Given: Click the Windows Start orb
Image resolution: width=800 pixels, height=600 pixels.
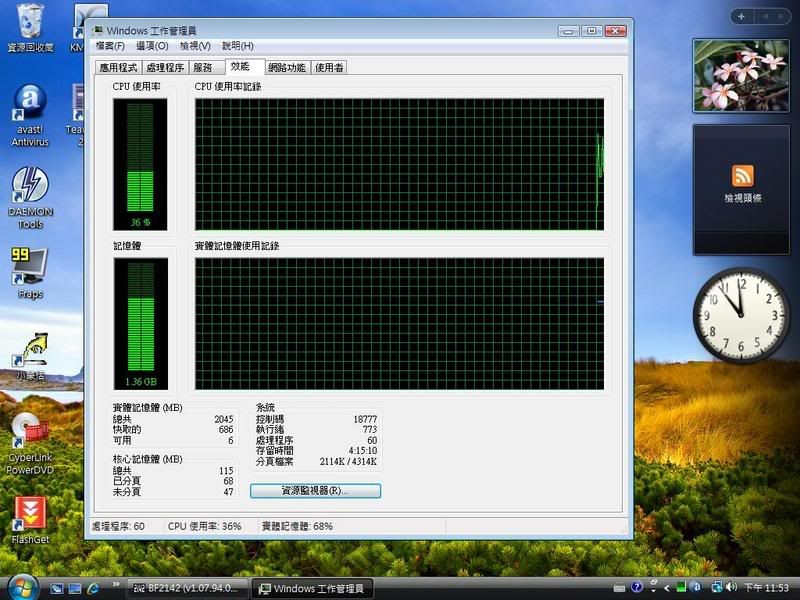Looking at the screenshot, I should [x=21, y=587].
